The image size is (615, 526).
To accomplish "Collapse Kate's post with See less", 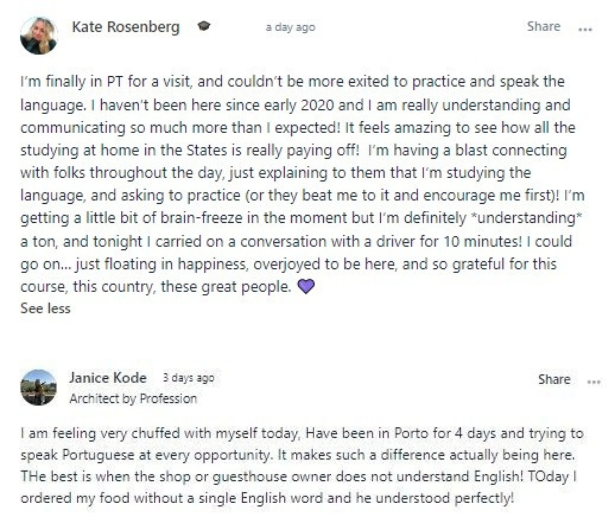I will click(x=46, y=309).
